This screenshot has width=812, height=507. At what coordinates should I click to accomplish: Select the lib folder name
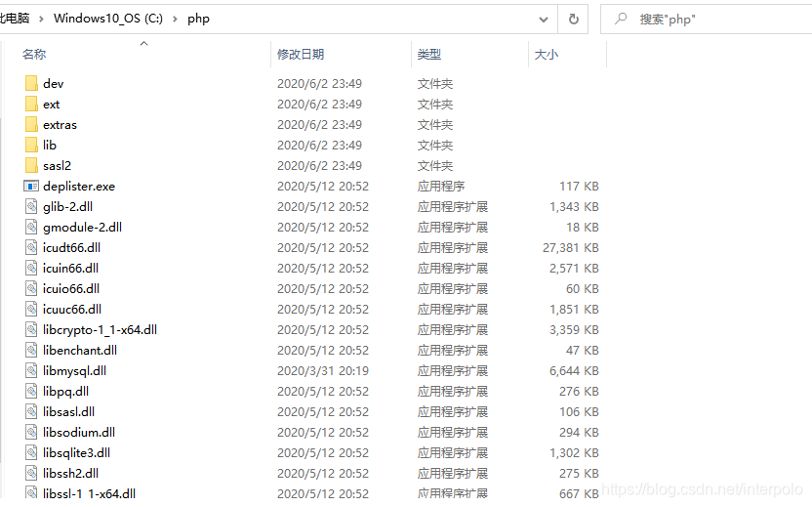click(x=50, y=146)
